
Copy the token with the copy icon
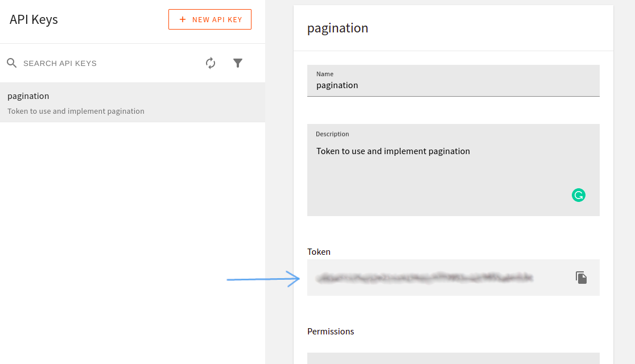coord(581,278)
